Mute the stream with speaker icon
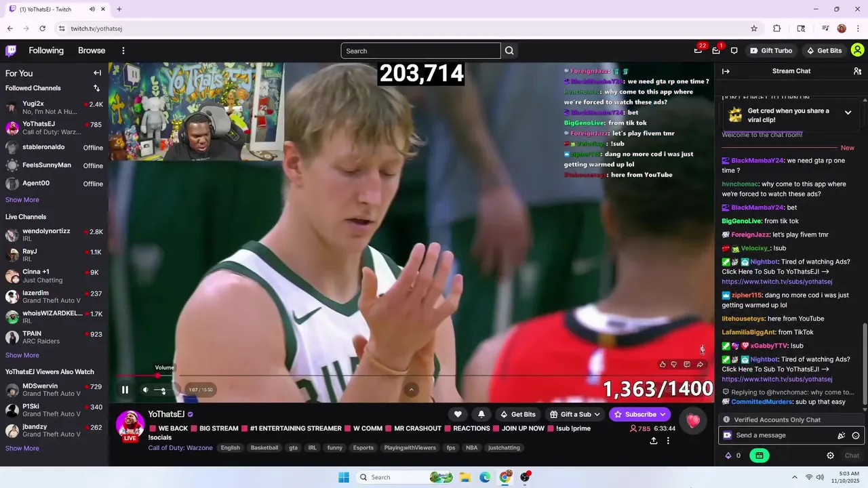 click(x=145, y=390)
